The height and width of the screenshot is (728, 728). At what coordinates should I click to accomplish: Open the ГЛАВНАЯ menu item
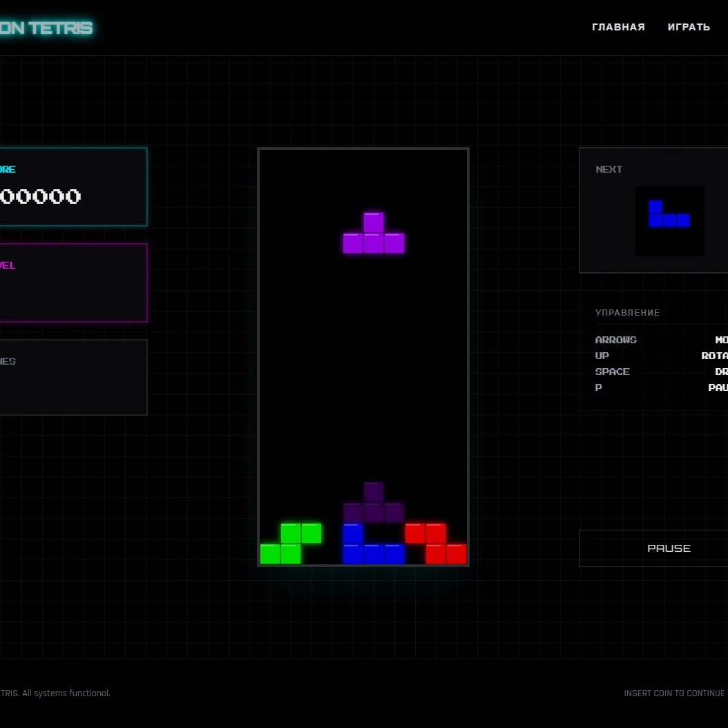[618, 27]
